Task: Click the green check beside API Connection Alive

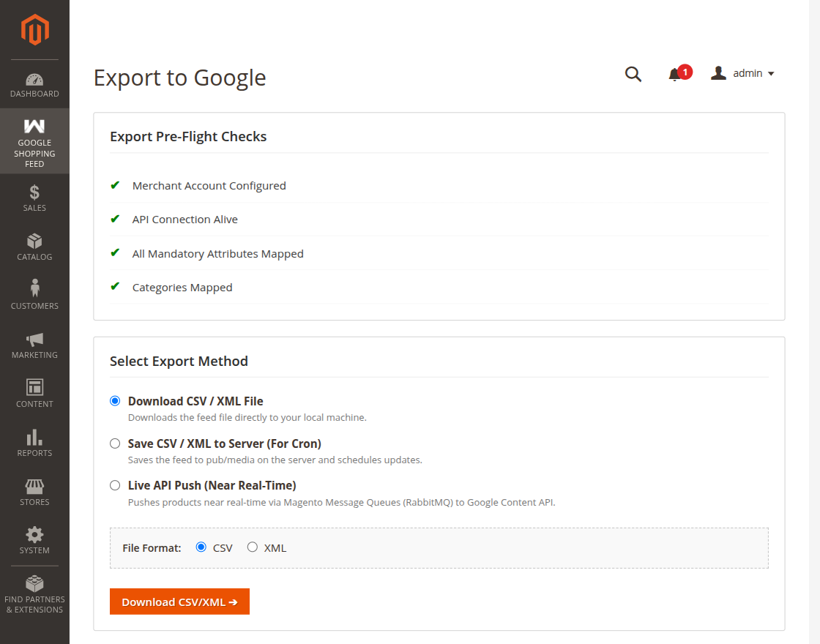Action: point(115,219)
